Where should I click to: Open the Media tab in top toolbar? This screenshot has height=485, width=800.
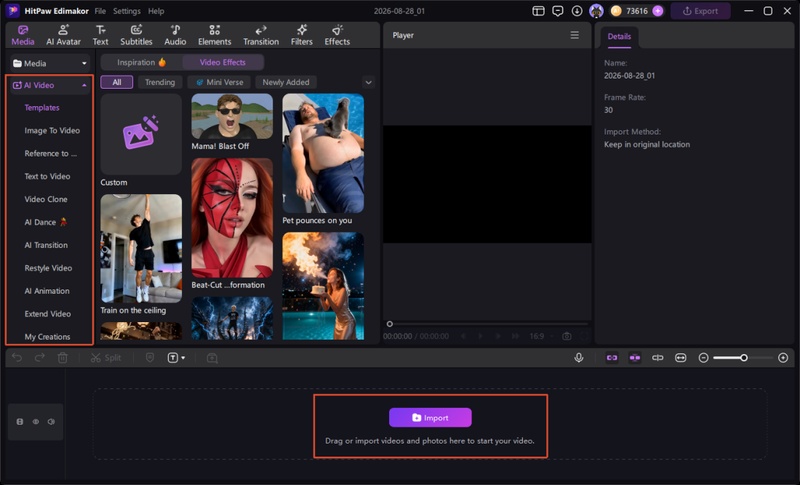23,35
